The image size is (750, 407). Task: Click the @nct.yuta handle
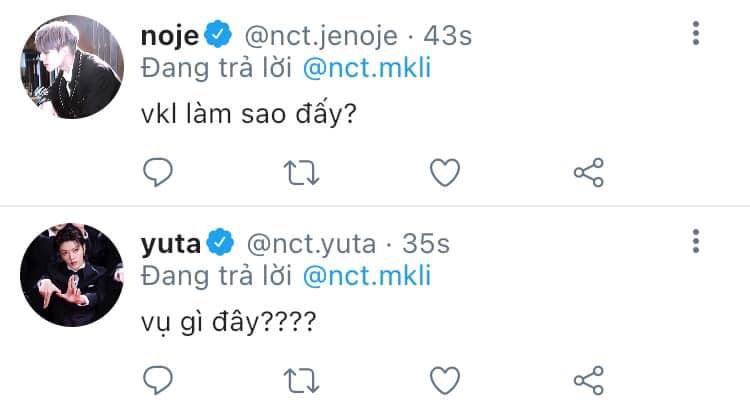pos(311,244)
